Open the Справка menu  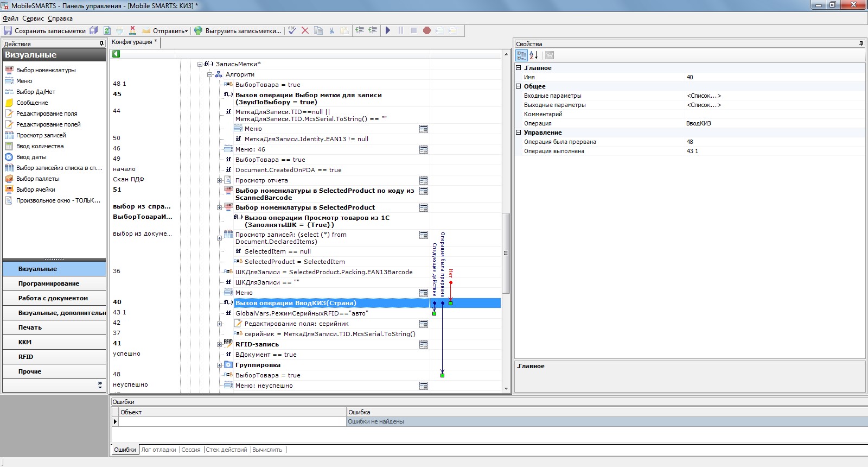60,18
